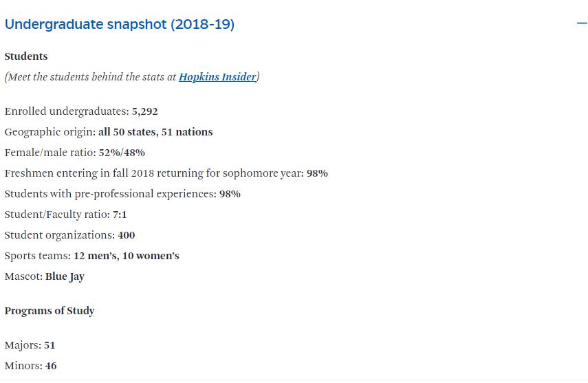Viewport: 588px width, 383px height.
Task: Collapse the Undergraduate snapshot (2018-19) heading
Action: click(120, 25)
